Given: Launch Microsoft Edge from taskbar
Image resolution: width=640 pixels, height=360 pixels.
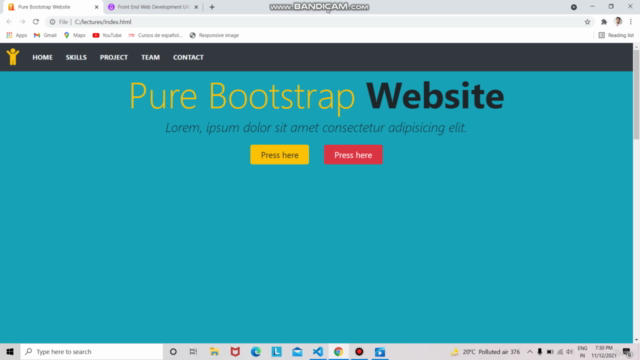Looking at the screenshot, I should pyautogui.click(x=256, y=351).
